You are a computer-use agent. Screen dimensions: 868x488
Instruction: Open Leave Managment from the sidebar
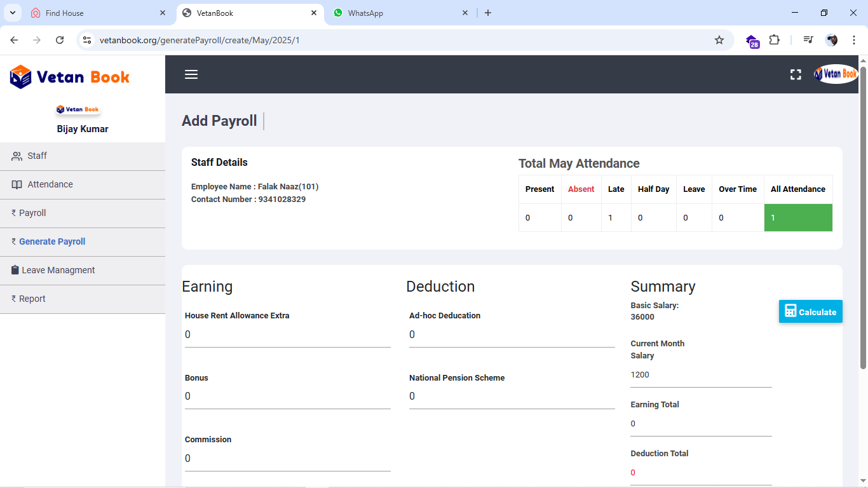click(83, 271)
